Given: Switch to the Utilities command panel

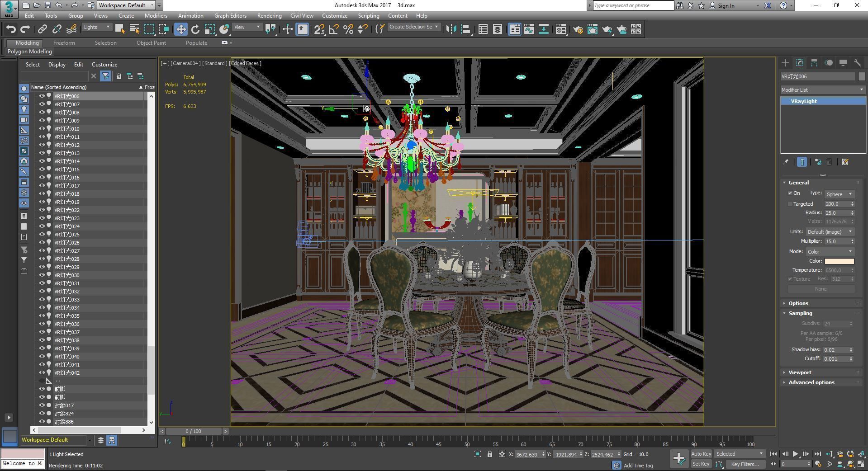Looking at the screenshot, I should click(x=858, y=63).
